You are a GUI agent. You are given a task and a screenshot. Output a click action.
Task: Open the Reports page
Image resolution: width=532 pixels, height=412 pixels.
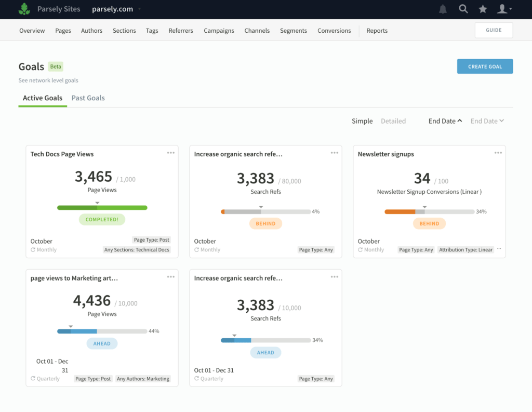click(x=377, y=31)
